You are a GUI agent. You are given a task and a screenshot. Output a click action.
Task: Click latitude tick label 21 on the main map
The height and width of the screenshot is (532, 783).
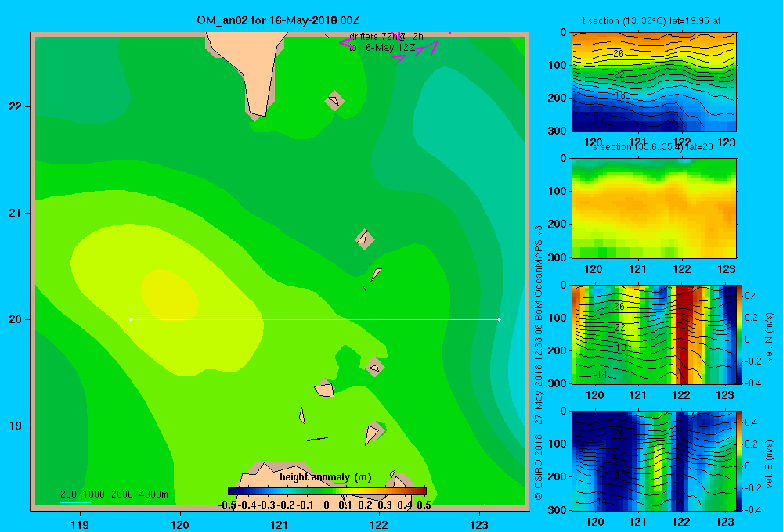coord(16,213)
